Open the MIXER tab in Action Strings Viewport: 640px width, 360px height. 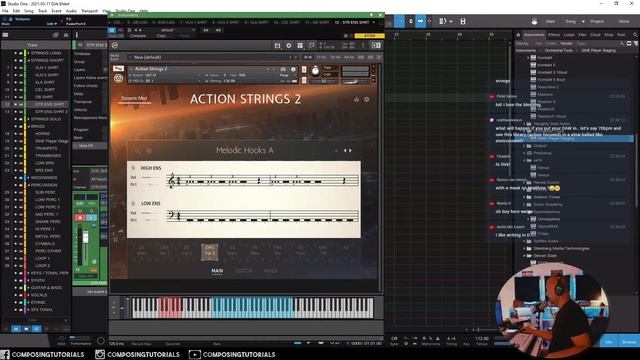coord(271,271)
